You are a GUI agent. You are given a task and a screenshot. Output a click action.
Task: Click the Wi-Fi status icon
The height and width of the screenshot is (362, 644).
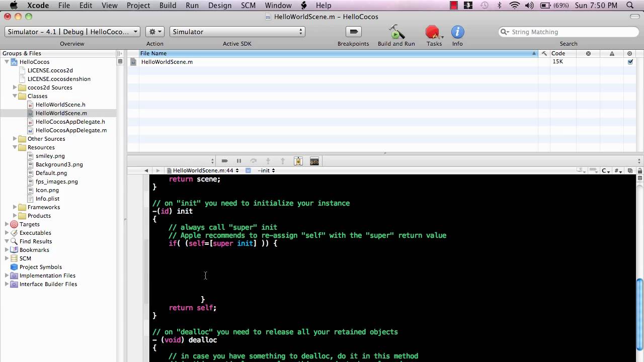click(514, 6)
